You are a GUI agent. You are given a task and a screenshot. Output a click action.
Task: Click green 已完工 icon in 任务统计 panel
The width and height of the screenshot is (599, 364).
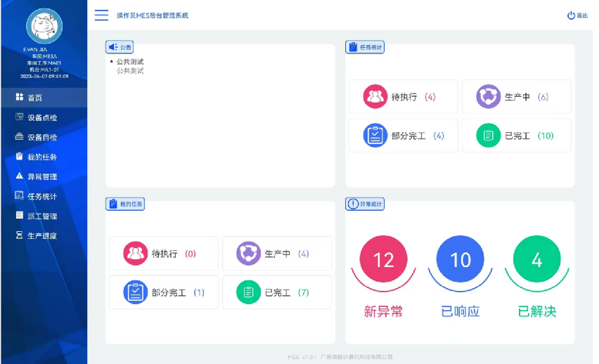(488, 136)
